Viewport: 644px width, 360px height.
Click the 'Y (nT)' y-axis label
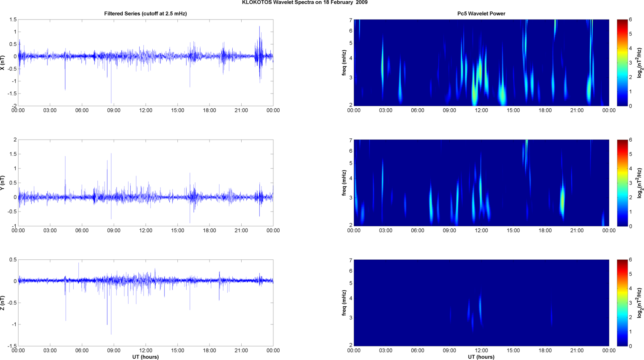(x=3, y=183)
